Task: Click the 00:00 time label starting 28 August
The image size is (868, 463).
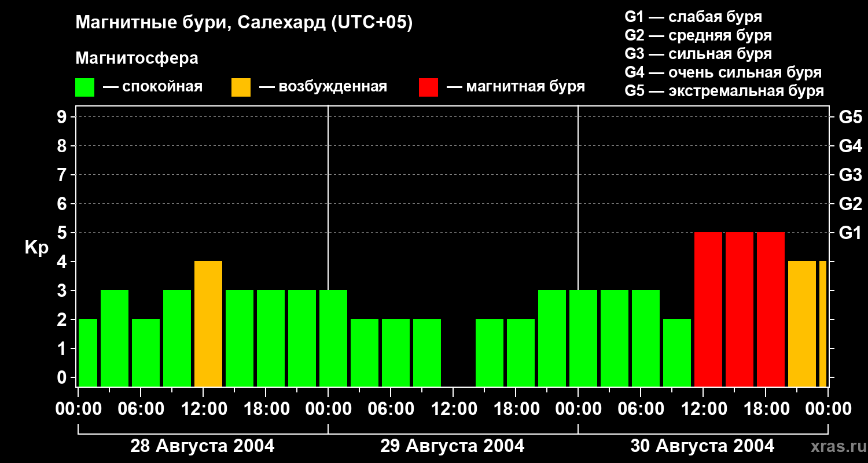Action: tap(79, 409)
